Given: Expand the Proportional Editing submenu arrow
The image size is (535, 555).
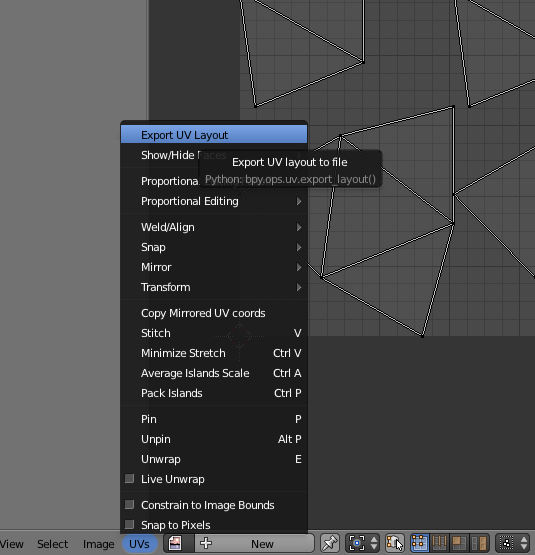Looking at the screenshot, I should click(x=299, y=201).
